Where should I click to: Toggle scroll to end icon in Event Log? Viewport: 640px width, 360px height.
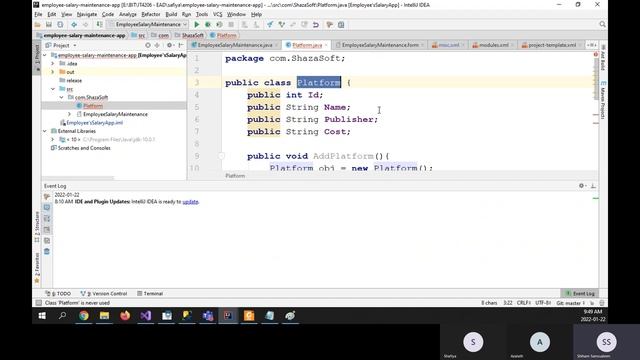(47, 229)
